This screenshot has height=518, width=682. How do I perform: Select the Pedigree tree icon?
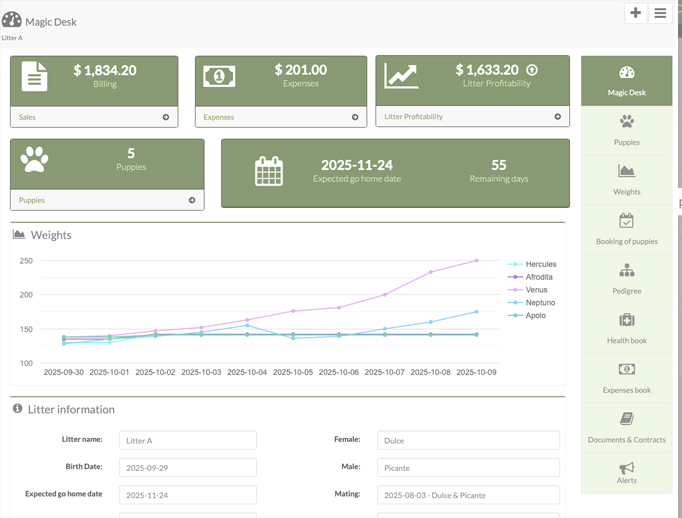[626, 271]
